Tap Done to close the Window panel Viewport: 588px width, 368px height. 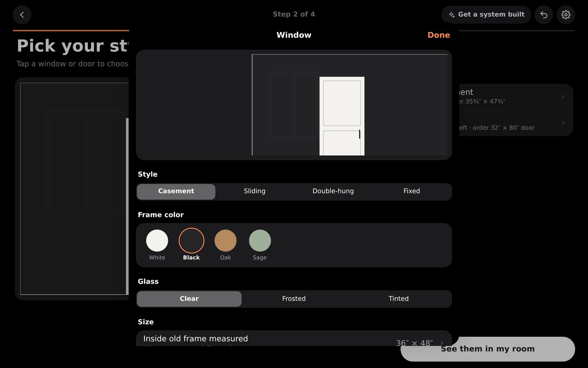pos(439,35)
